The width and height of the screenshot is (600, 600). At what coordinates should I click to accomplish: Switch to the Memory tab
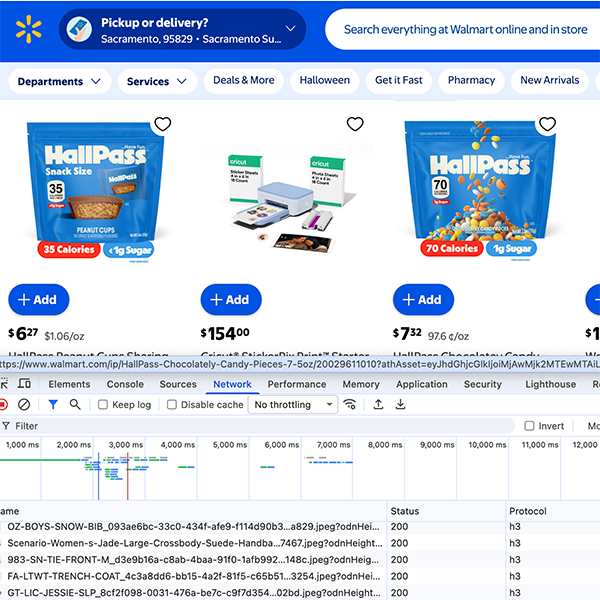pos(361,384)
